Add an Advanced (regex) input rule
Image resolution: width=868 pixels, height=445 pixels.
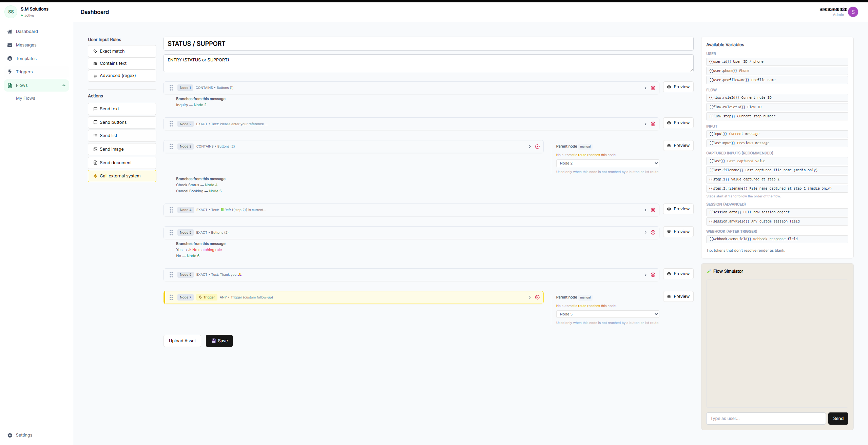click(x=122, y=76)
